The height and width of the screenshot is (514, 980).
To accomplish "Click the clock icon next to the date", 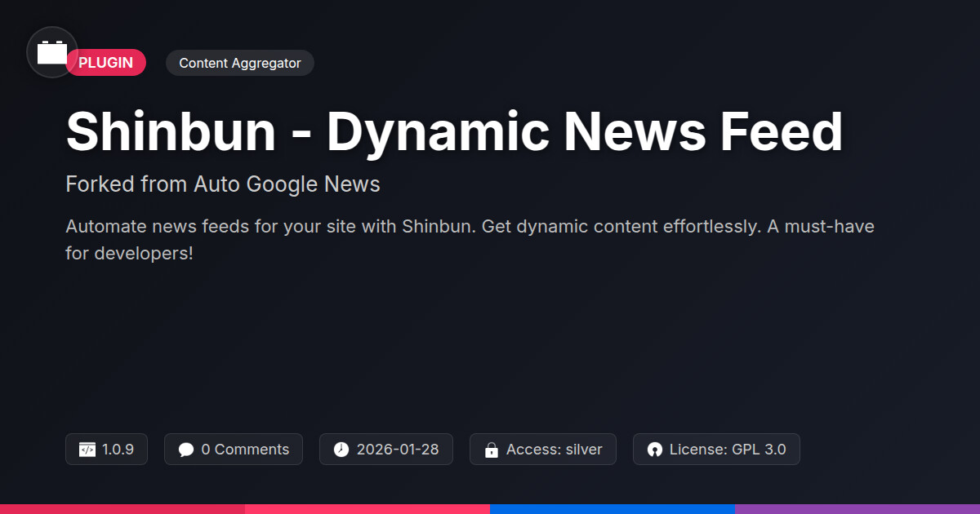I will coord(341,450).
